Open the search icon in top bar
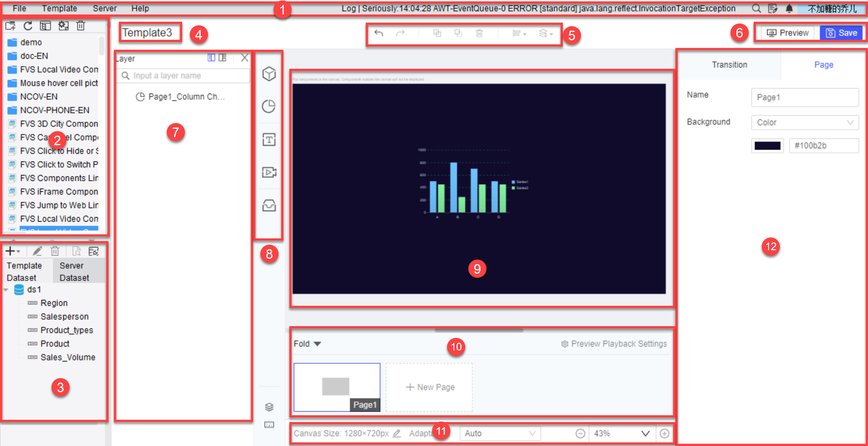The width and height of the screenshot is (868, 446). 755,8
